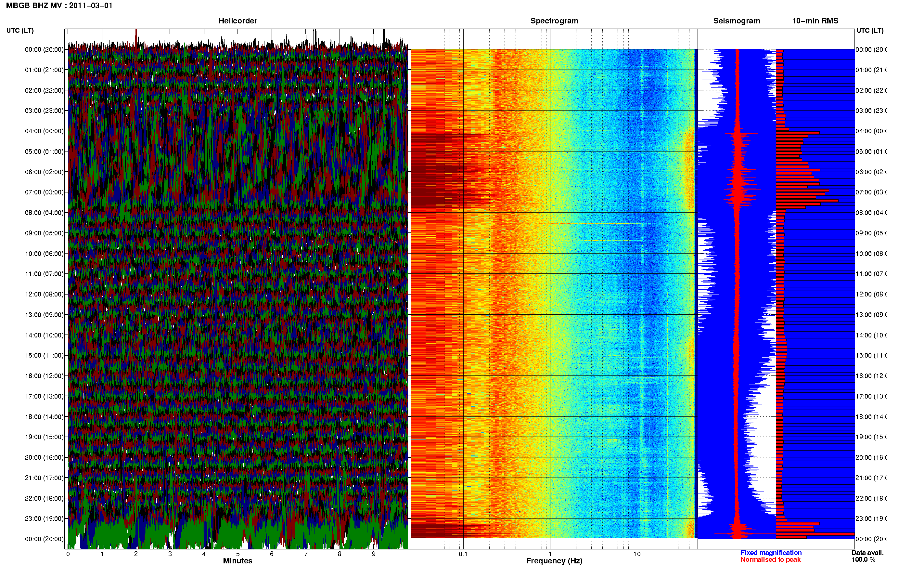Click left axis label "13:00 (09:00)"

coord(44,315)
